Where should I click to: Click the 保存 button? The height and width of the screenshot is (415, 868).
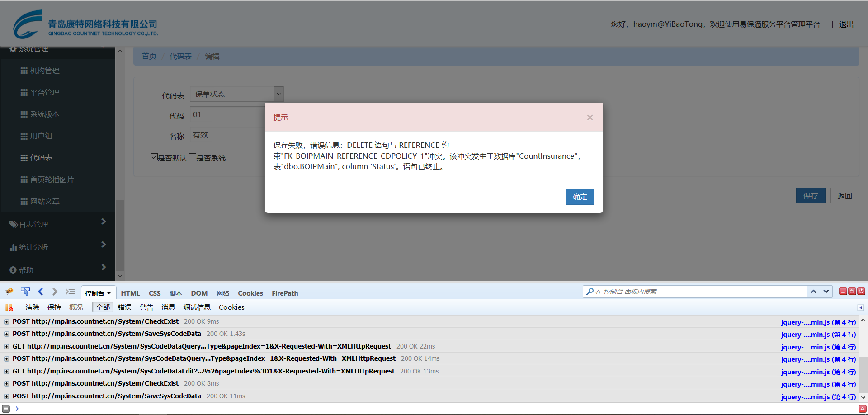pyautogui.click(x=811, y=196)
